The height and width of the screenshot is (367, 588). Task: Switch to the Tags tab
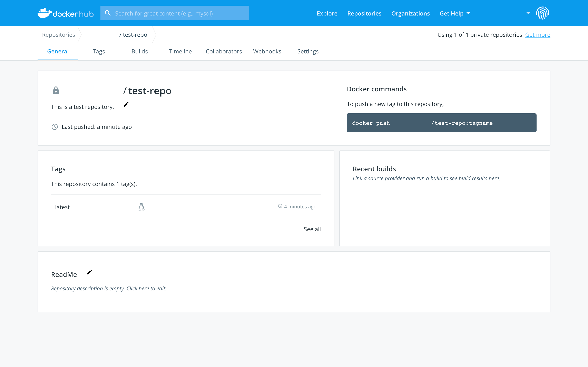[99, 51]
